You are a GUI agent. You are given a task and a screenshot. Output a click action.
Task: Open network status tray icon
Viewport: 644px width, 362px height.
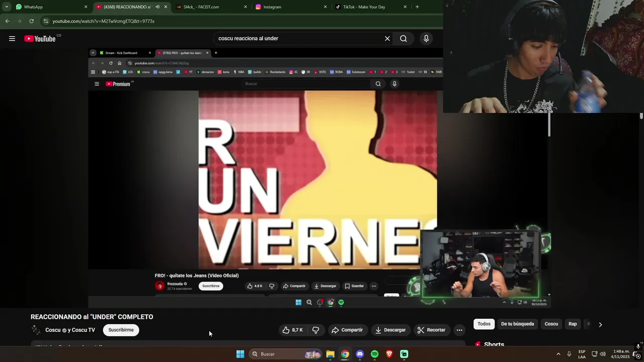594,354
